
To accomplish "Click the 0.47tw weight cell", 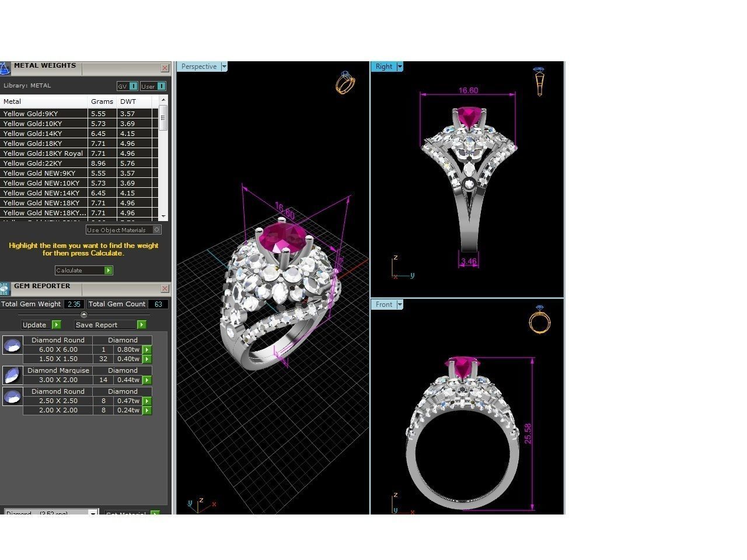I will pyautogui.click(x=128, y=401).
